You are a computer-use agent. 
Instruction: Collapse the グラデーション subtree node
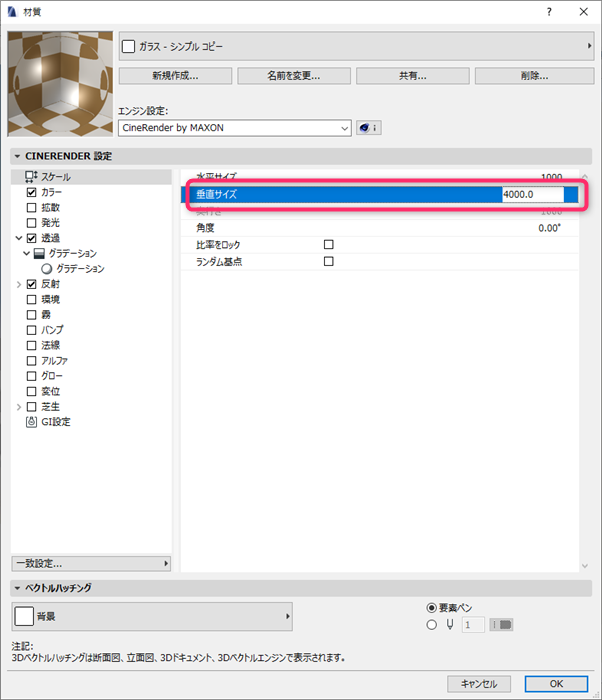tap(26, 254)
